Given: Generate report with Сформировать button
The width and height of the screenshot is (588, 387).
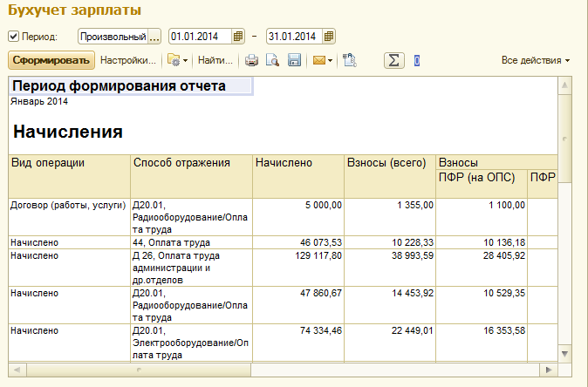Looking at the screenshot, I should [51, 60].
